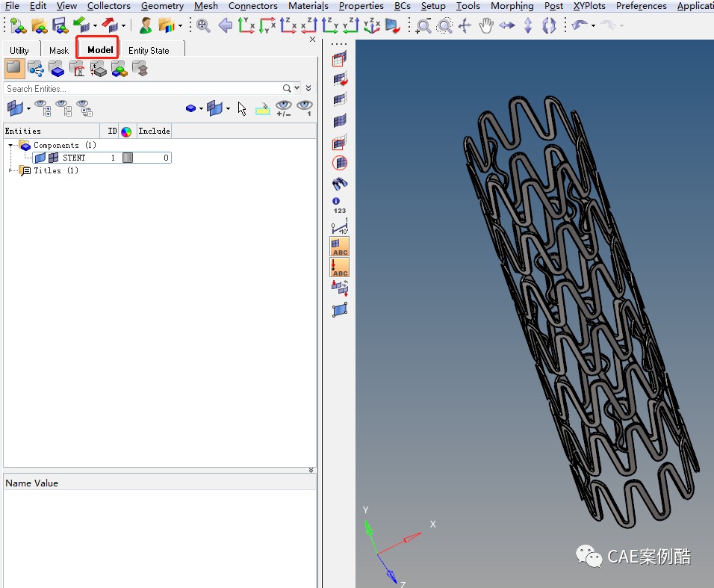
Task: Switch to the Utility tab
Action: point(19,50)
